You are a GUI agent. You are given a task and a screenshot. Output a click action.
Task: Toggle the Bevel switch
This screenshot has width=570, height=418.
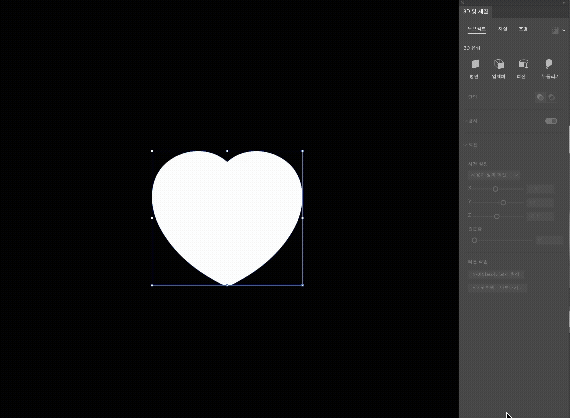[551, 121]
